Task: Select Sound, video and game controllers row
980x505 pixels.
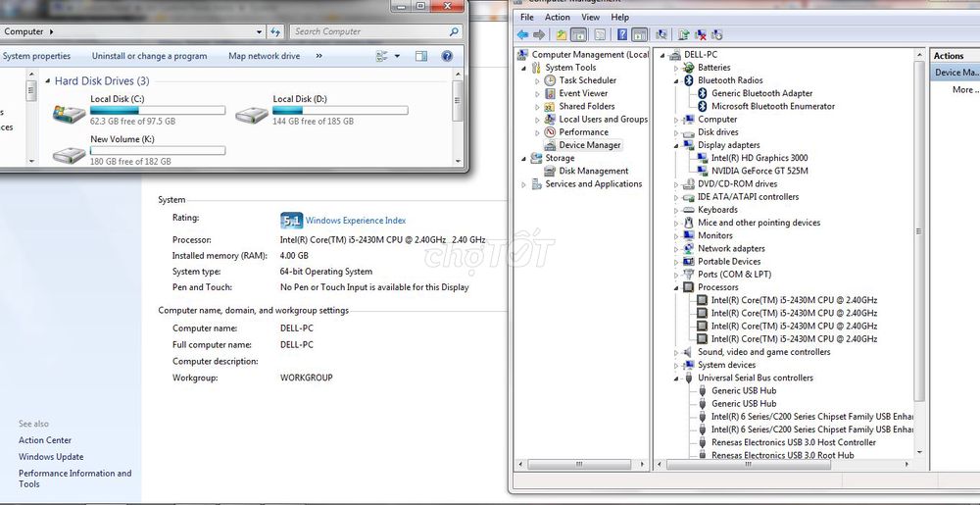Action: tap(763, 352)
